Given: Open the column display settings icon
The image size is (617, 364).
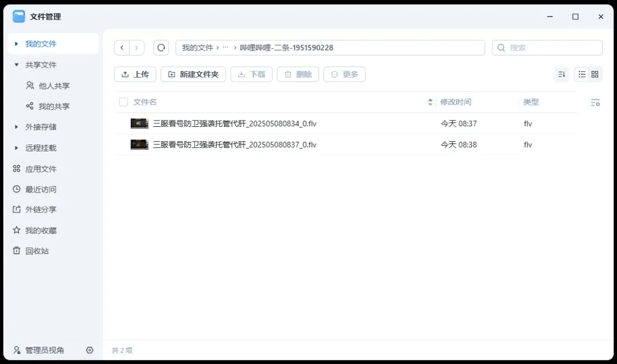Looking at the screenshot, I should [x=595, y=102].
